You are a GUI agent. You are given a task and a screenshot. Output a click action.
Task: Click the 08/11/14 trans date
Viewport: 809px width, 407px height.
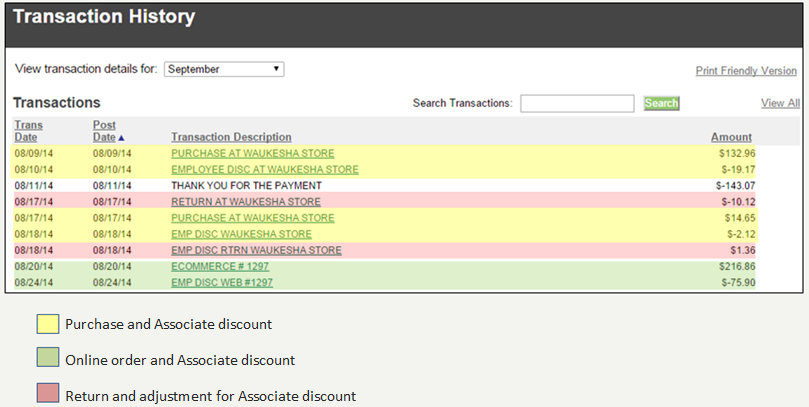click(x=34, y=186)
